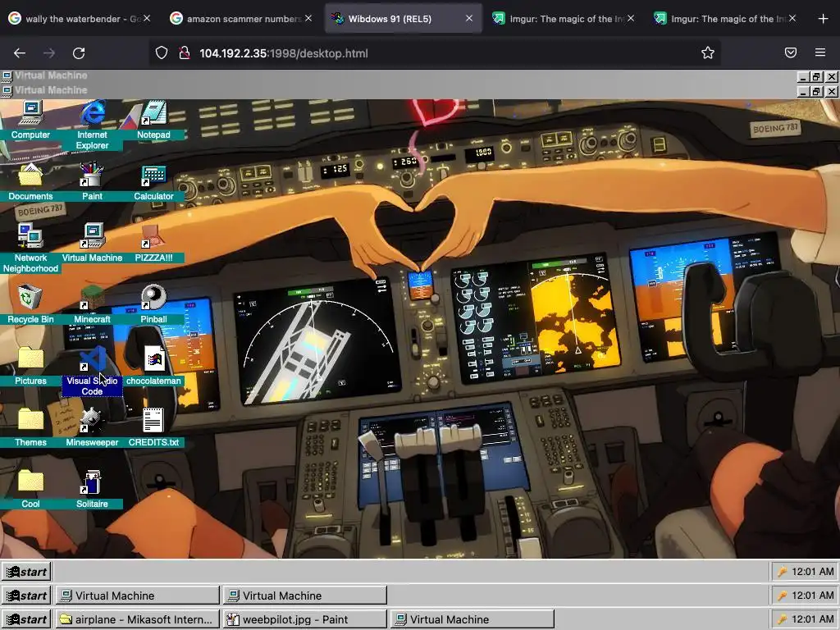Switch to weebpilot.jpg - Paint taskbar item

[x=305, y=619]
